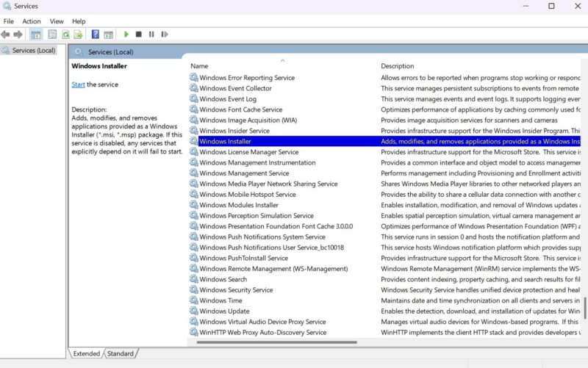Image resolution: width=588 pixels, height=368 pixels.
Task: Click the Start the service link
Action: pos(78,84)
